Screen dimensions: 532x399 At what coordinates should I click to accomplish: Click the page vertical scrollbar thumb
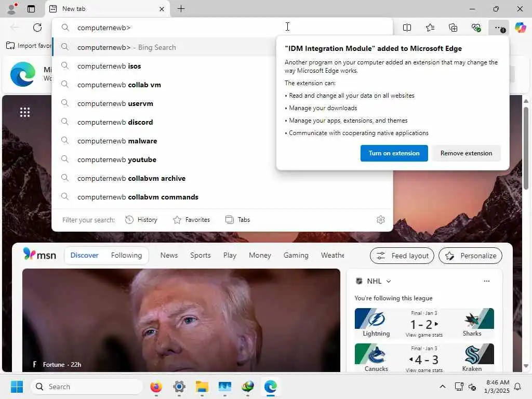(526, 148)
